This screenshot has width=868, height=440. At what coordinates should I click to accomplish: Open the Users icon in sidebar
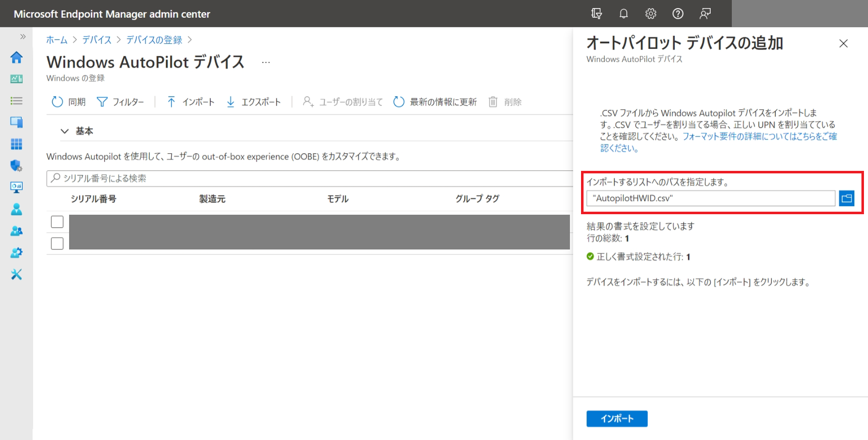point(16,209)
